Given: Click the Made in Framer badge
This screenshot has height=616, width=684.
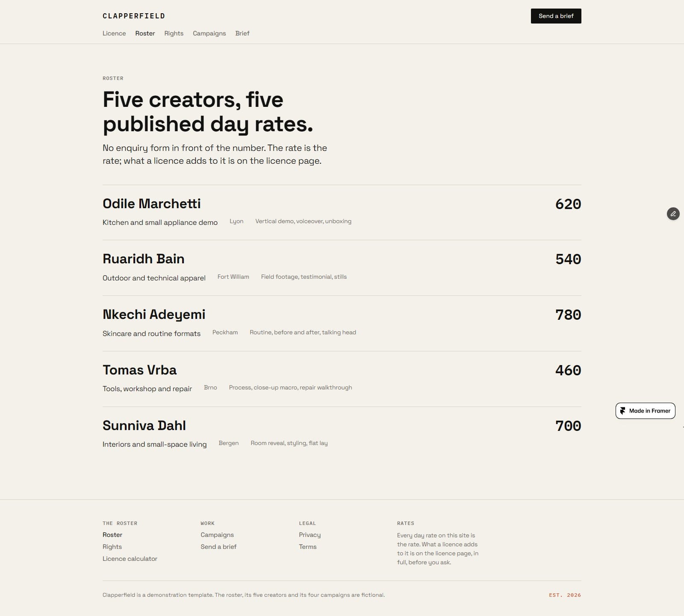Looking at the screenshot, I should [646, 411].
